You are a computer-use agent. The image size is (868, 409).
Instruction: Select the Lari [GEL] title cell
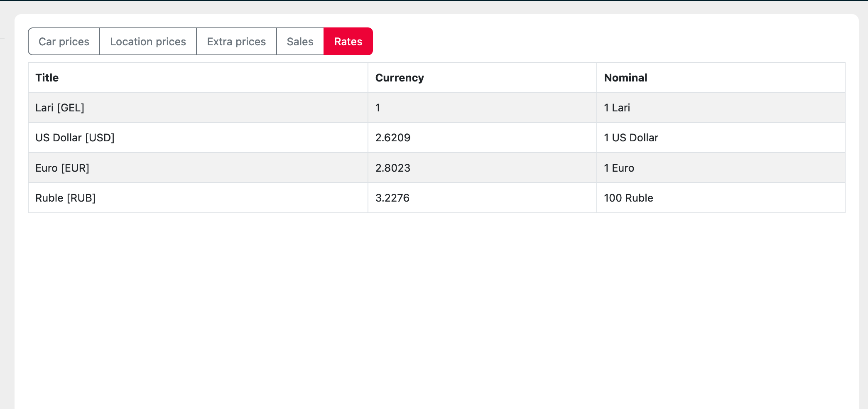coord(60,108)
